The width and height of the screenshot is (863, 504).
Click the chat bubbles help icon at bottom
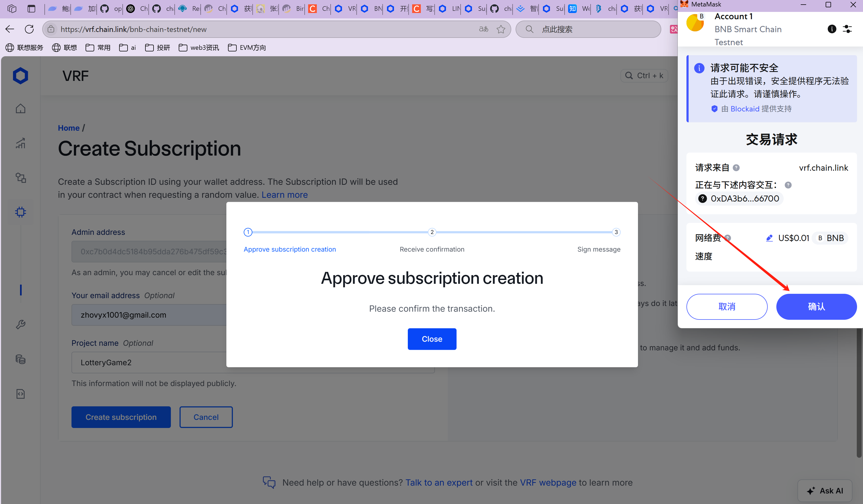[269, 482]
